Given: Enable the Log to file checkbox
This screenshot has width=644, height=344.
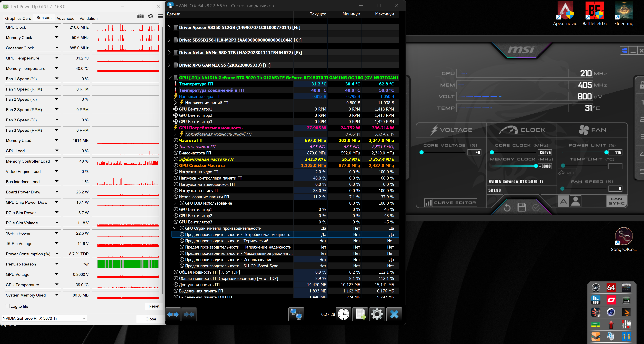Looking at the screenshot, I should (x=7, y=306).
